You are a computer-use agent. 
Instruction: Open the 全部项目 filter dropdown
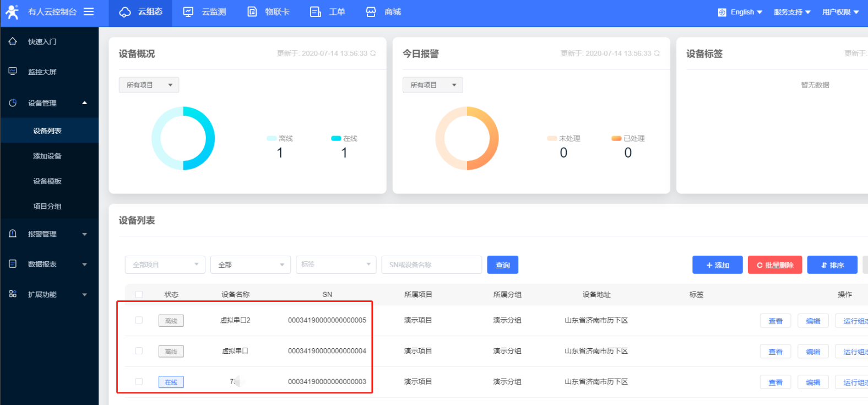tap(165, 264)
